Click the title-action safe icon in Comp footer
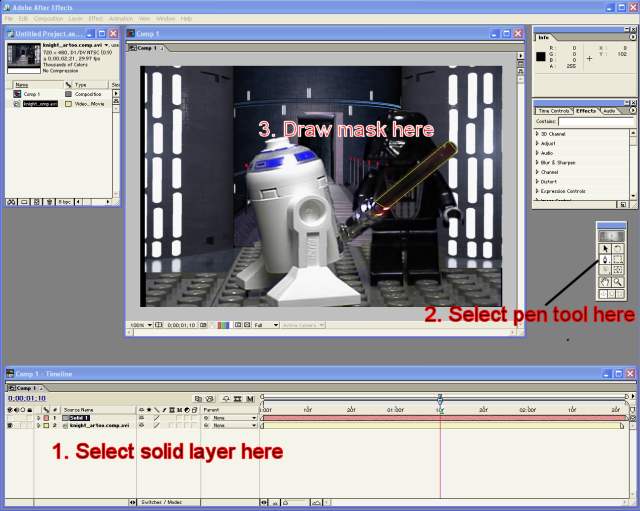The height and width of the screenshot is (511, 640). tap(159, 325)
